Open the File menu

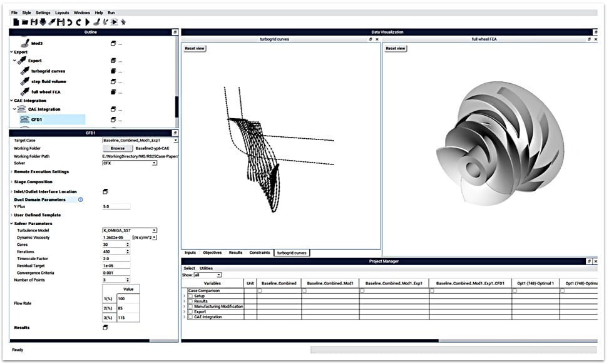coord(14,13)
